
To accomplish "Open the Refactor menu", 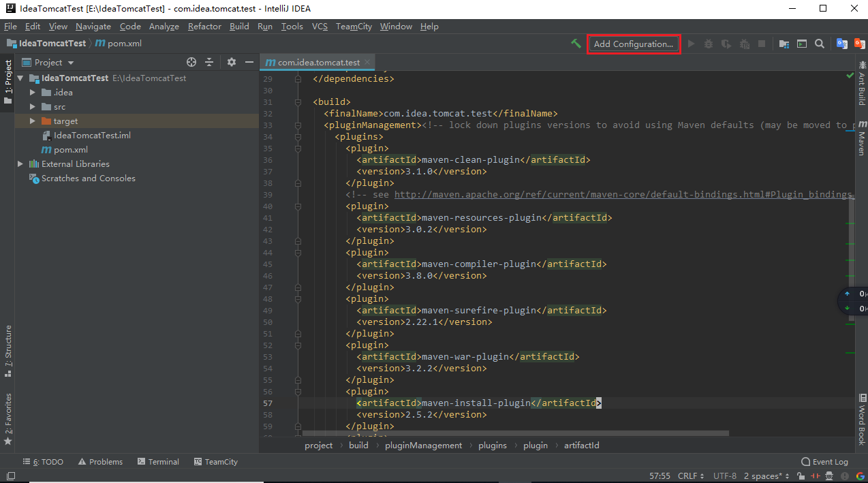I will [x=204, y=27].
